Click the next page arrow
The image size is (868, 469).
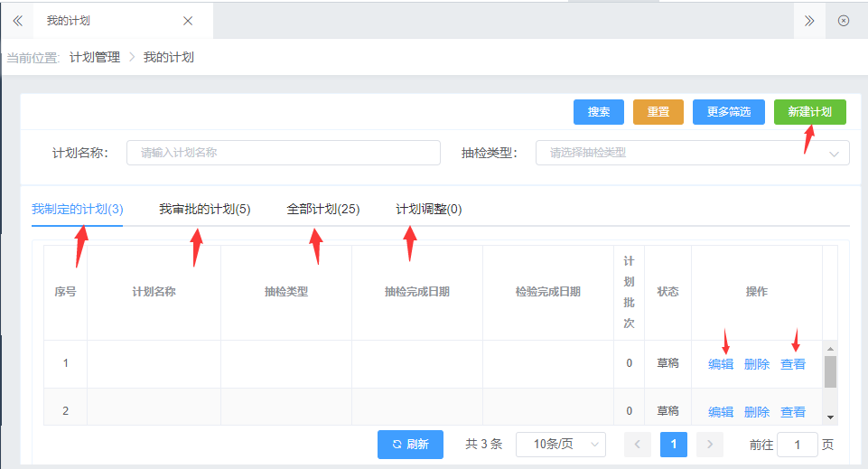[x=710, y=444]
